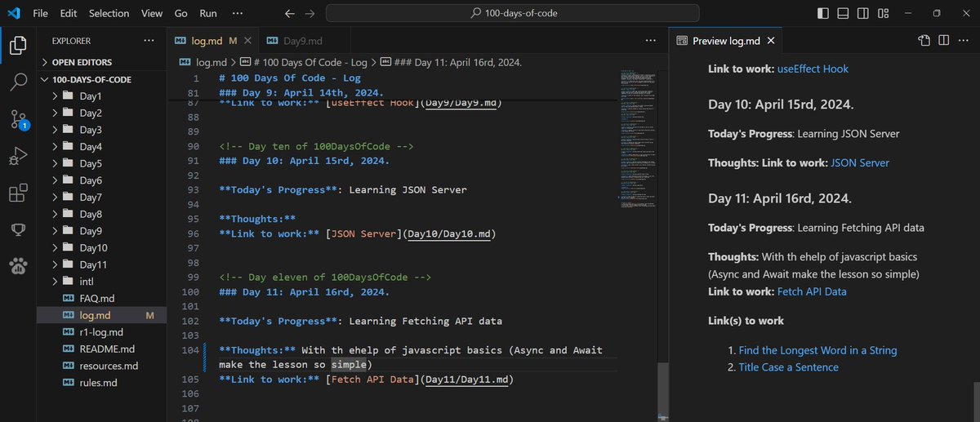Click the VS Code logo icon
The width and height of the screenshot is (980, 422).
pos(13,13)
